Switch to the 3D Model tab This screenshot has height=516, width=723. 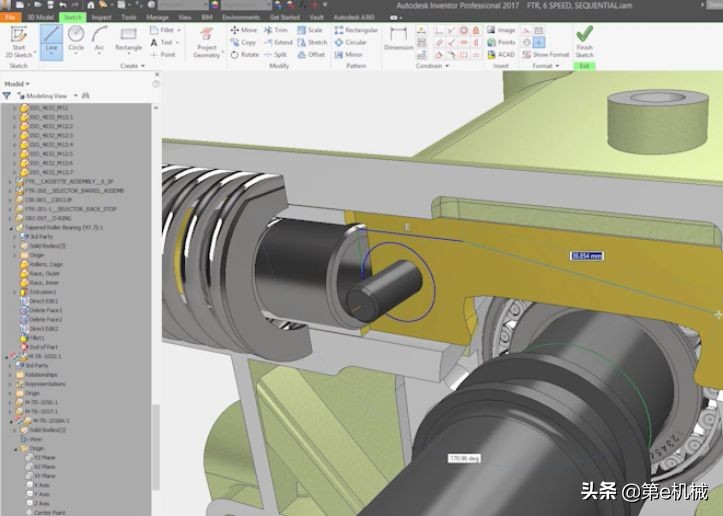41,17
